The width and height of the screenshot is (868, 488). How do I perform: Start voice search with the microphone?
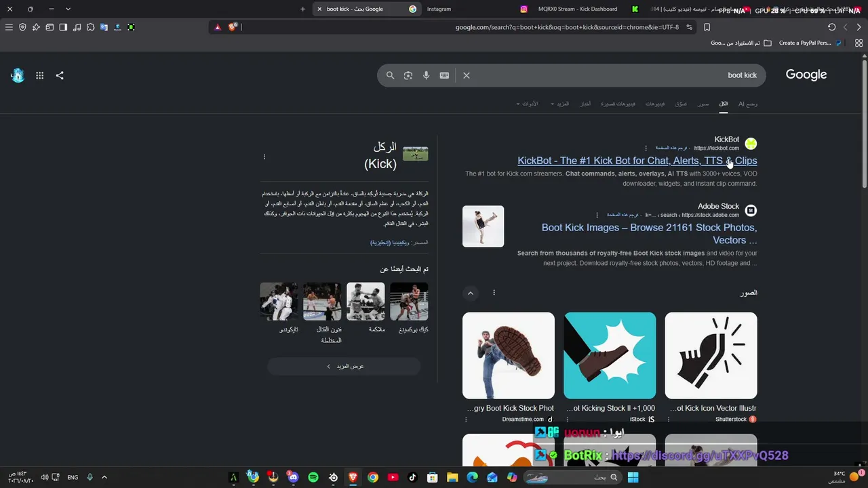[x=427, y=75]
